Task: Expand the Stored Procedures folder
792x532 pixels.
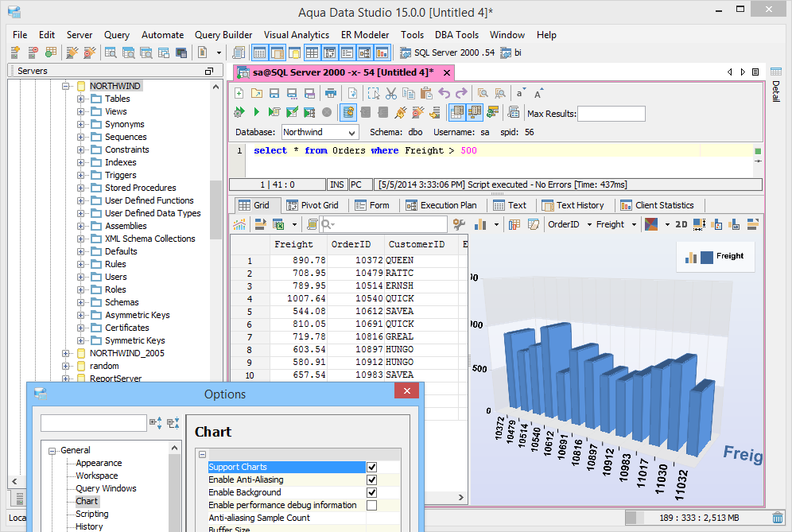Action: coord(80,188)
